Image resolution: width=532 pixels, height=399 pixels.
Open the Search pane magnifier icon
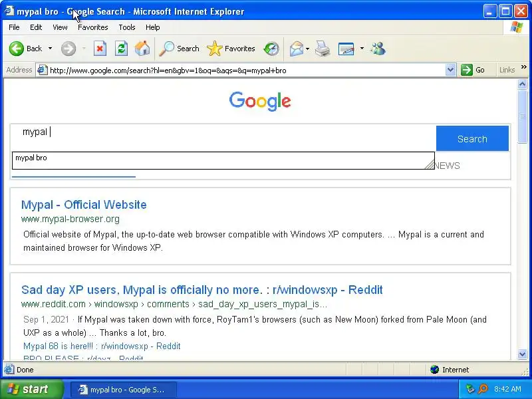(167, 49)
